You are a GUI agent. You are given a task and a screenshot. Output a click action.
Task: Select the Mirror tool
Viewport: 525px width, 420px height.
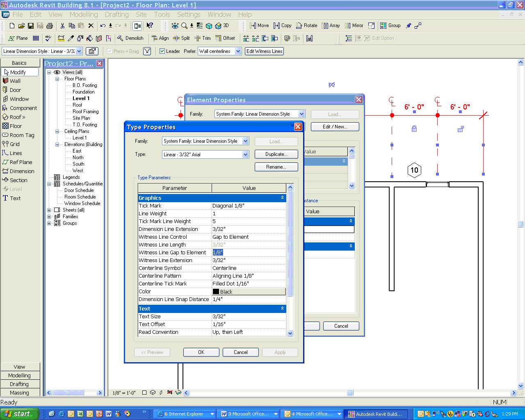point(354,25)
